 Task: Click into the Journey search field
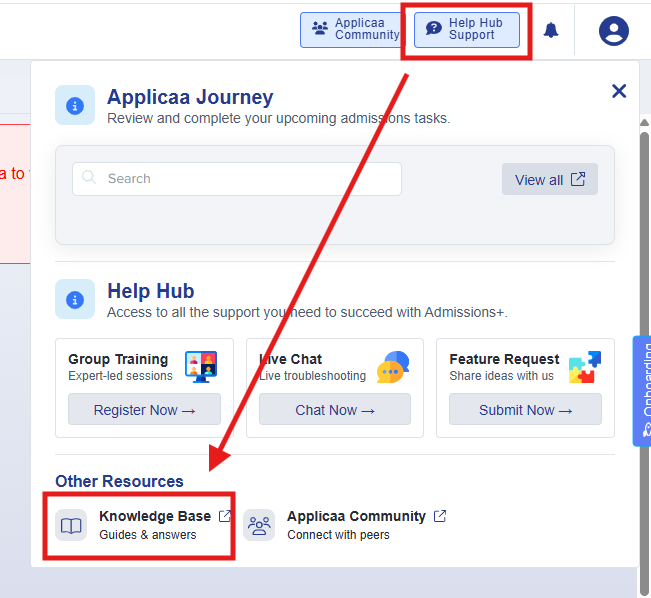(237, 179)
